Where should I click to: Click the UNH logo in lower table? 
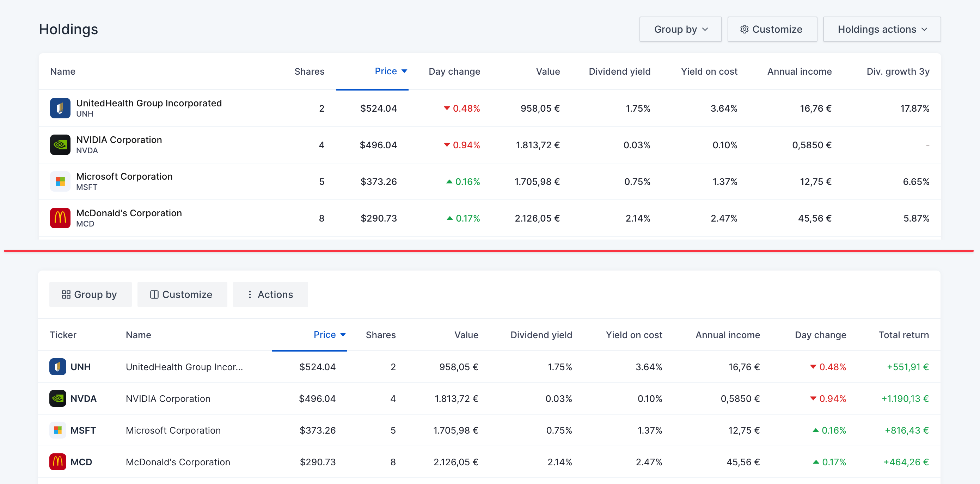(58, 366)
